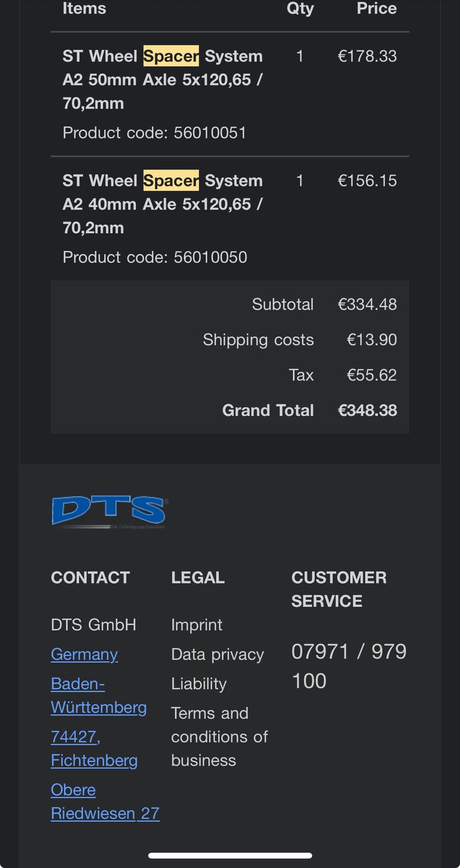460x868 pixels.
Task: Tap the Subtotal amount €334.48
Action: [x=367, y=304]
